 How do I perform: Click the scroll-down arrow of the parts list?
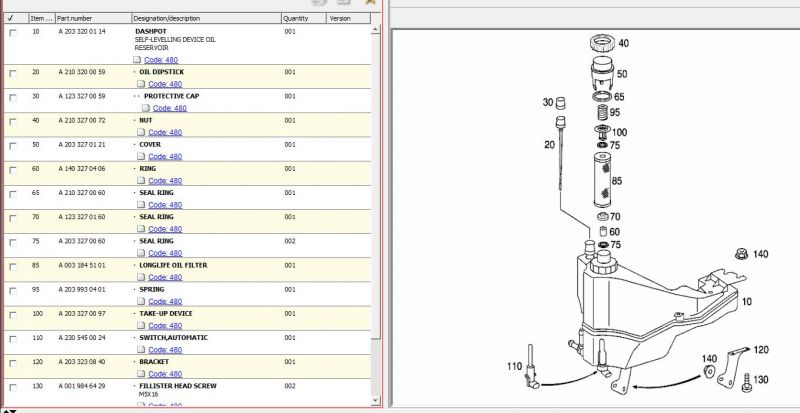[377, 397]
